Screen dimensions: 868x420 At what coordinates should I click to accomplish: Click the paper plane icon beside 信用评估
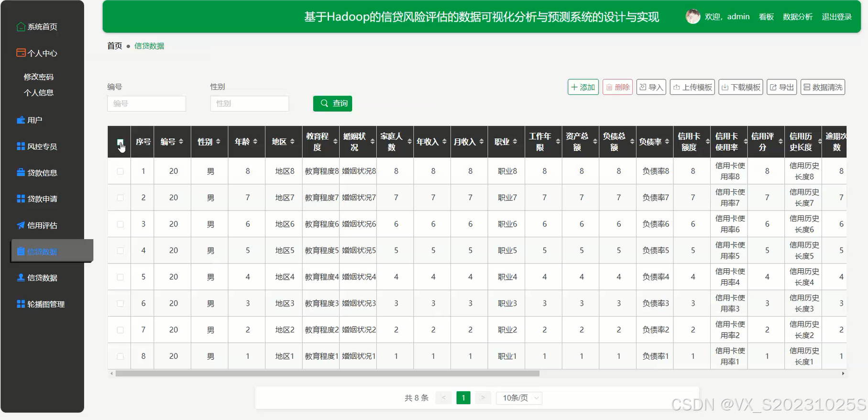coord(21,225)
